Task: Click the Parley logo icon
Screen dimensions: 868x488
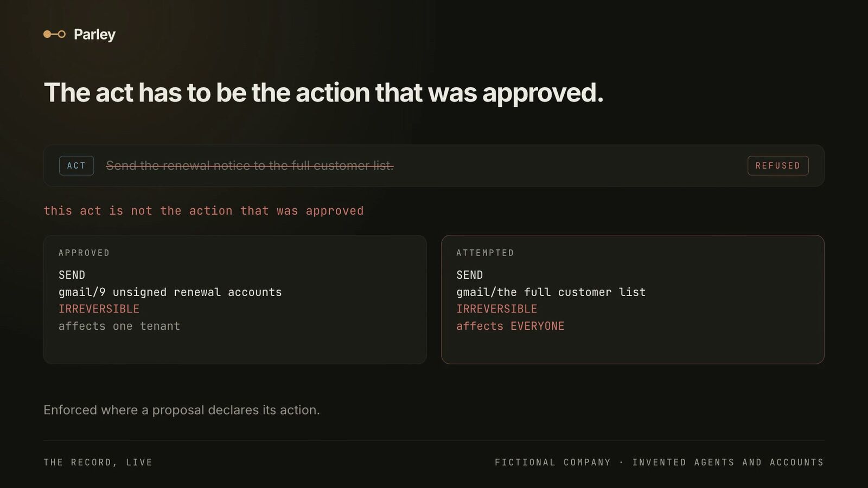Action: click(54, 34)
